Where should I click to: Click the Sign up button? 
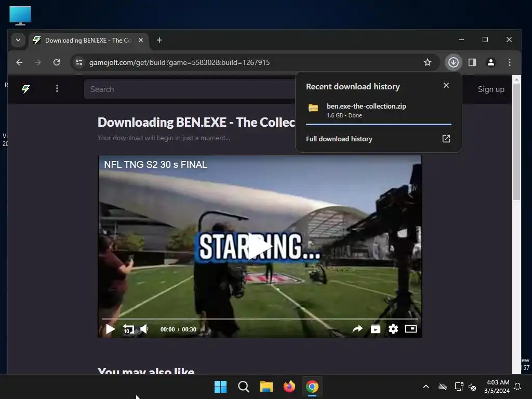(x=491, y=89)
